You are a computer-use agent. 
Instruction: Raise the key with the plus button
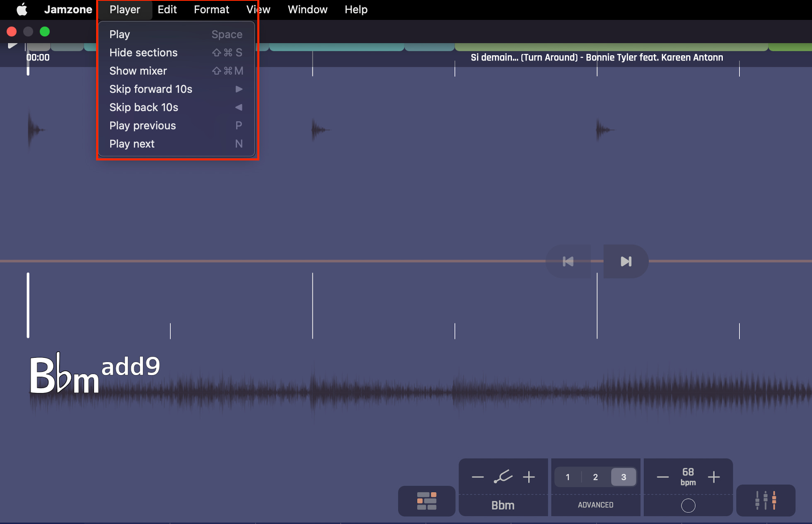[x=529, y=477]
